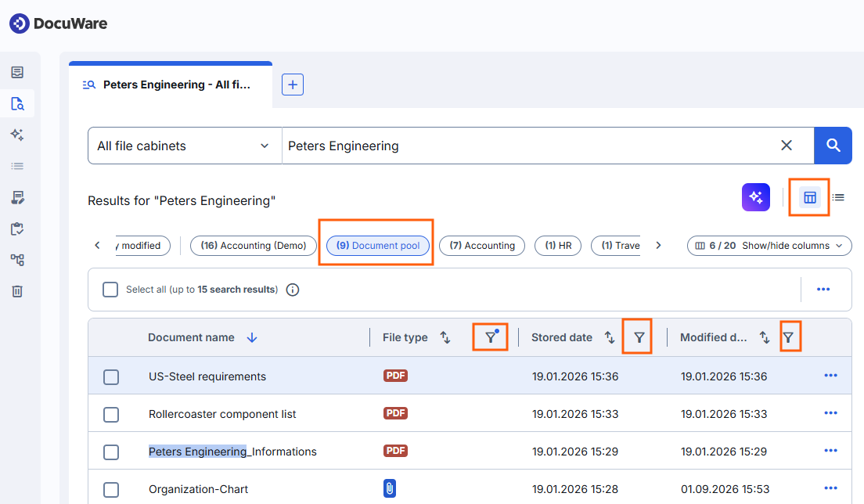Check the Select all checkbox
Screen dimensions: 864x504
coord(110,290)
